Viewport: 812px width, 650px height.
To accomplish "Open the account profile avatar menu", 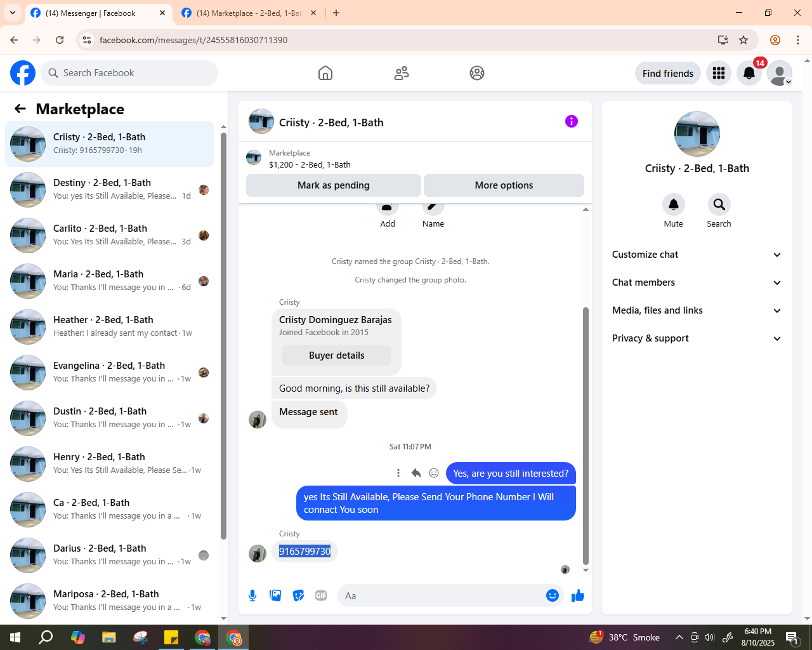I will (780, 73).
